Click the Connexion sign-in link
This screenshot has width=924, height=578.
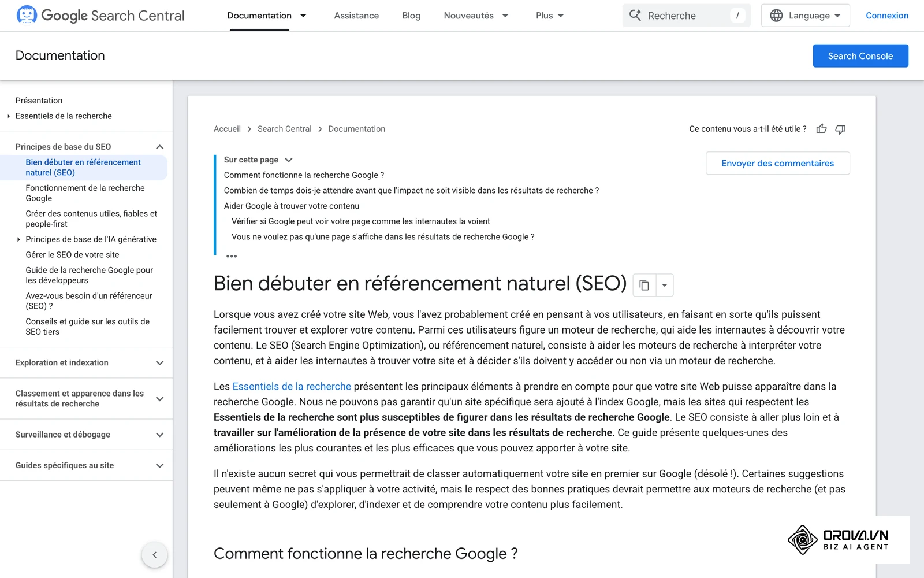tap(887, 16)
